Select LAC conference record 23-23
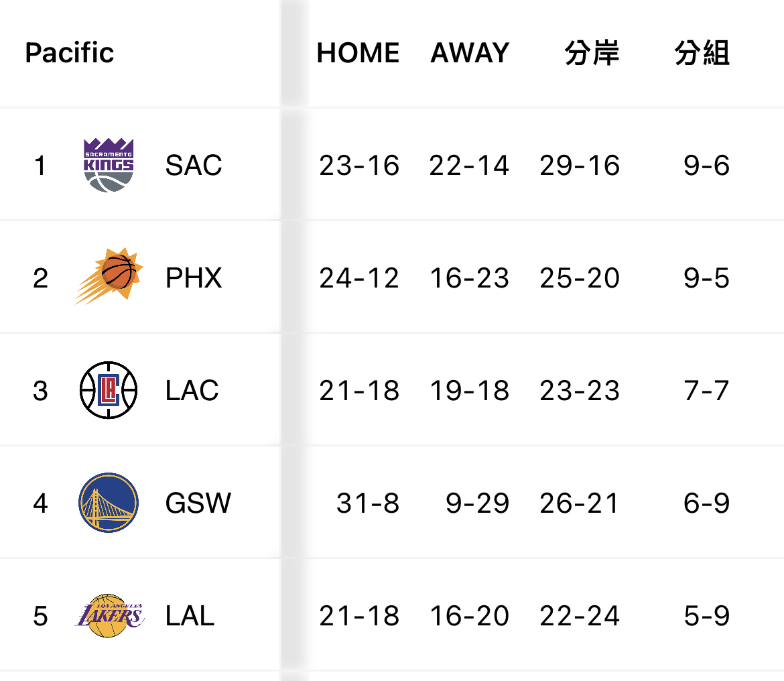Screen dimensions: 784x681 point(580,391)
